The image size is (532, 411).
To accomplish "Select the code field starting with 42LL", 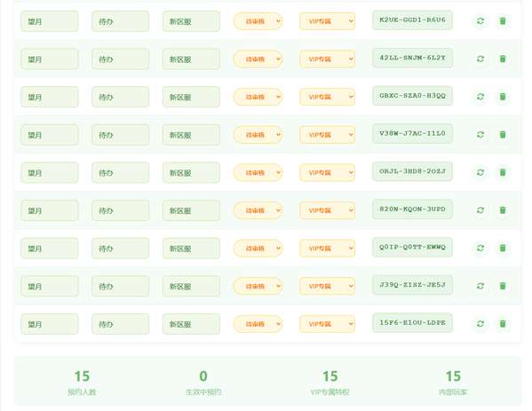I will pos(412,58).
